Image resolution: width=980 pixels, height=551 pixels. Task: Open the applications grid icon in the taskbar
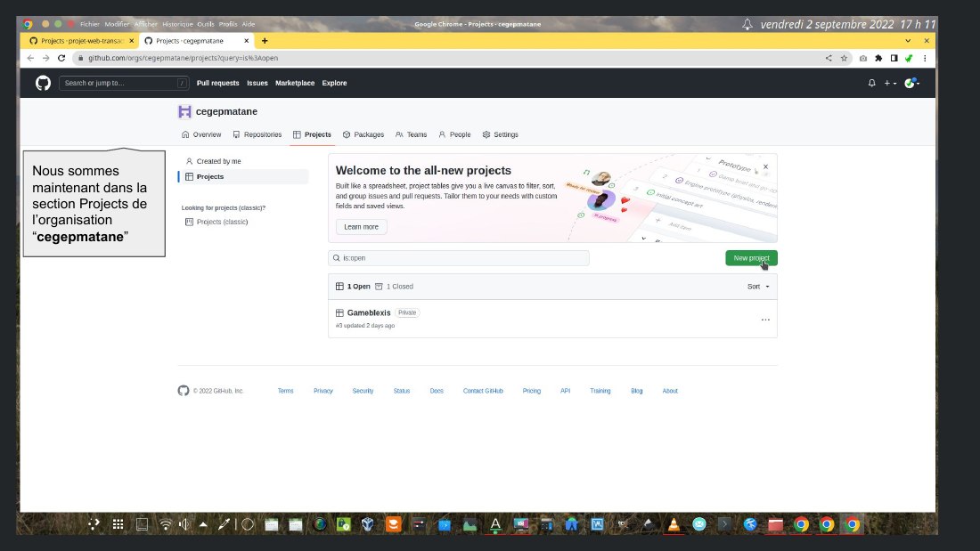coord(118,525)
